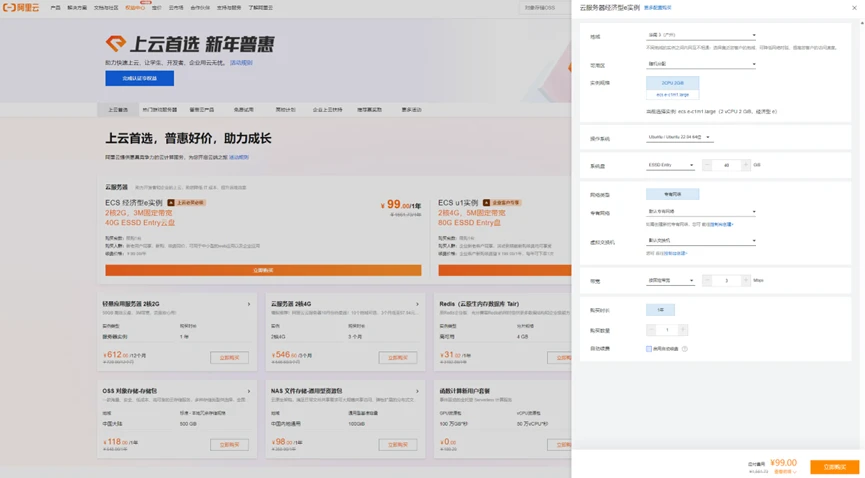The height and width of the screenshot is (478, 865).
Task: Increase the Mbps bandwidth with plus
Action: coord(745,280)
